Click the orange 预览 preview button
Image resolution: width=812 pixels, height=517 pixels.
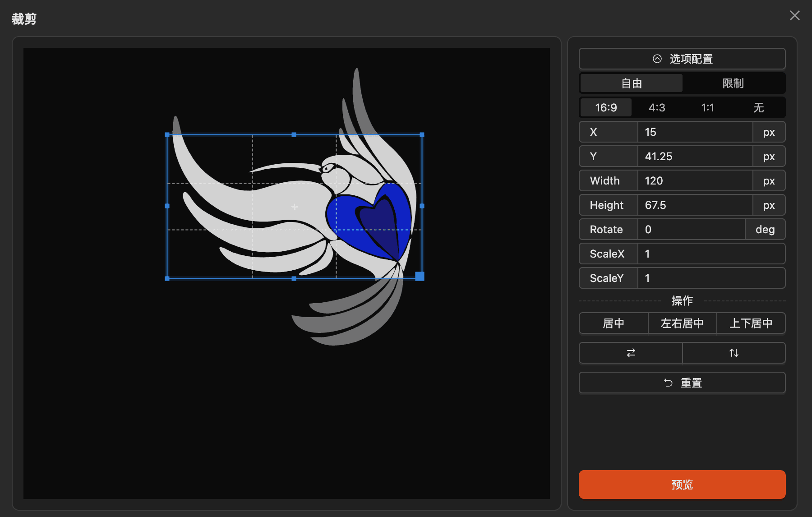[x=682, y=484]
